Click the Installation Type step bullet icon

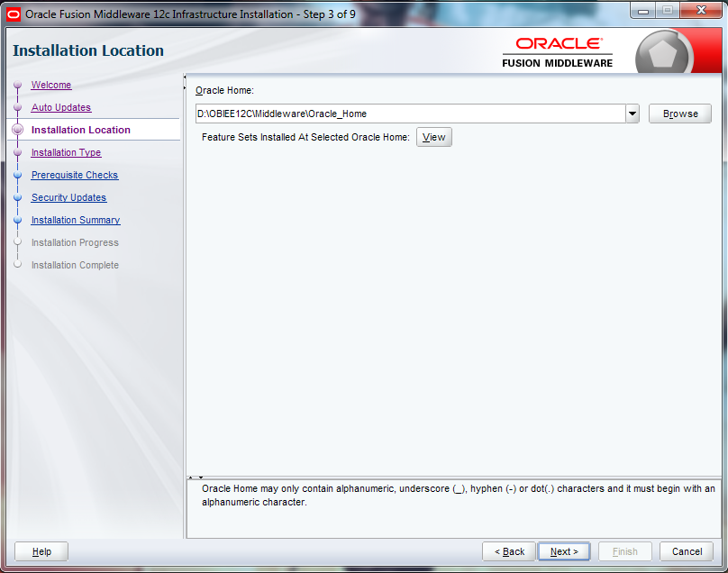(x=18, y=152)
